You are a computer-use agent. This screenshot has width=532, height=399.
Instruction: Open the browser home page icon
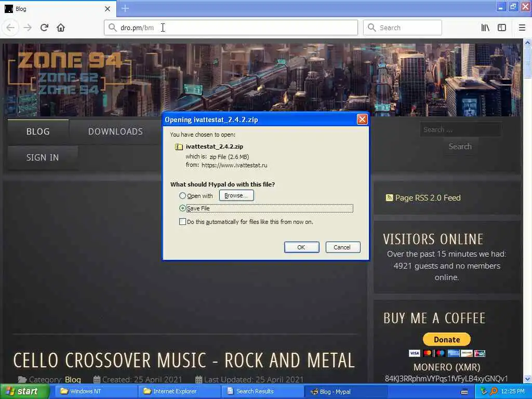[61, 28]
